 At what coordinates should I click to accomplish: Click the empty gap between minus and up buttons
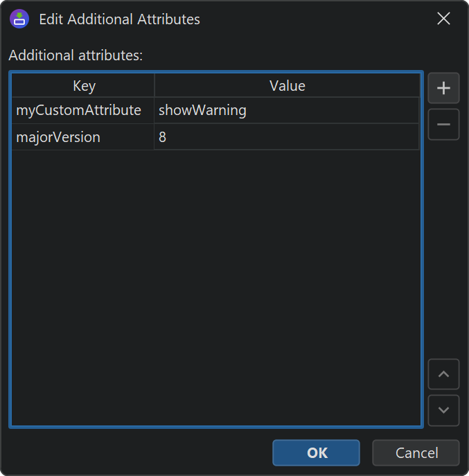pyautogui.click(x=443, y=249)
